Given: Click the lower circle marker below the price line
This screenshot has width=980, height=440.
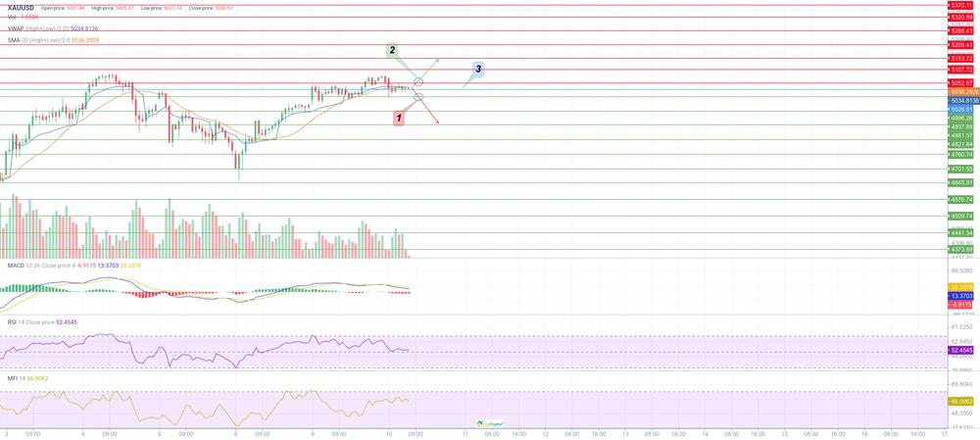Looking at the screenshot, I should click(419, 96).
